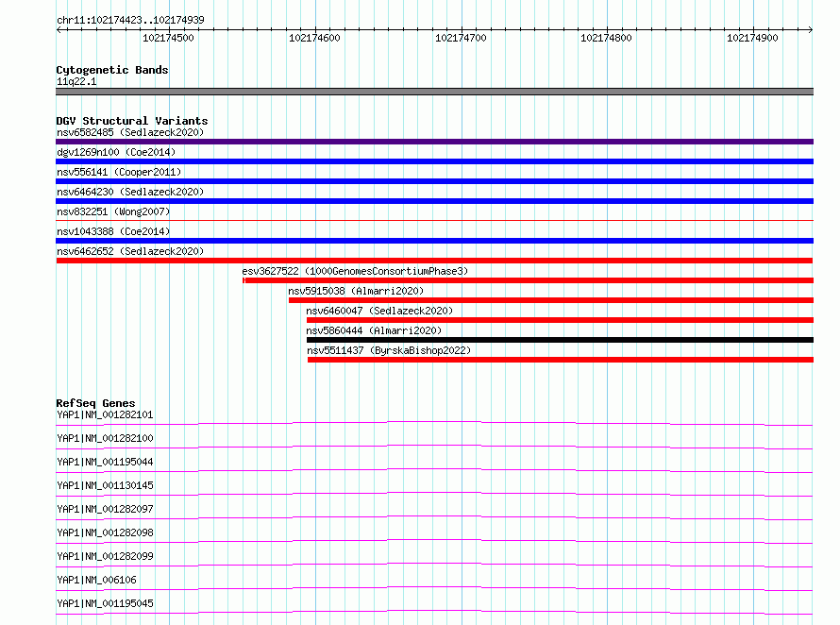The image size is (840, 625).
Task: Select transcript YAP1|NM_001282097
Action: pos(105,509)
